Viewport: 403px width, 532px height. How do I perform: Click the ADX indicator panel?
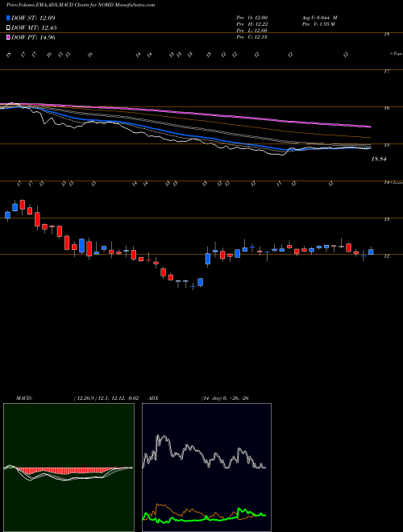click(x=206, y=468)
